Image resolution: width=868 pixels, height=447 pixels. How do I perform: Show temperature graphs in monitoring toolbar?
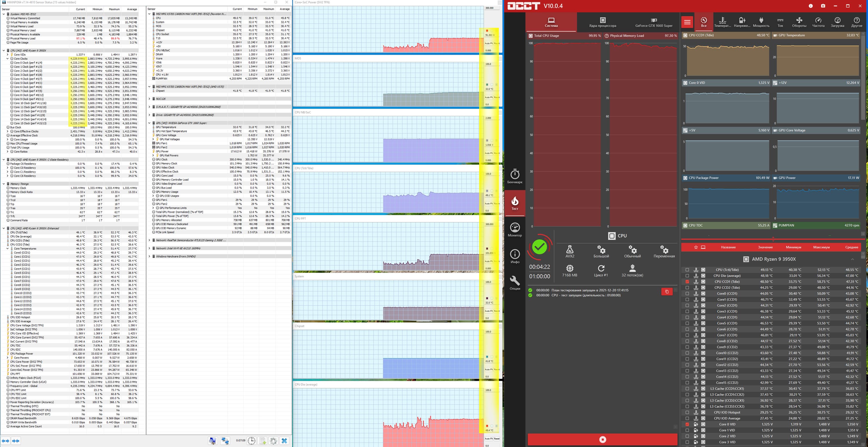tap(722, 22)
